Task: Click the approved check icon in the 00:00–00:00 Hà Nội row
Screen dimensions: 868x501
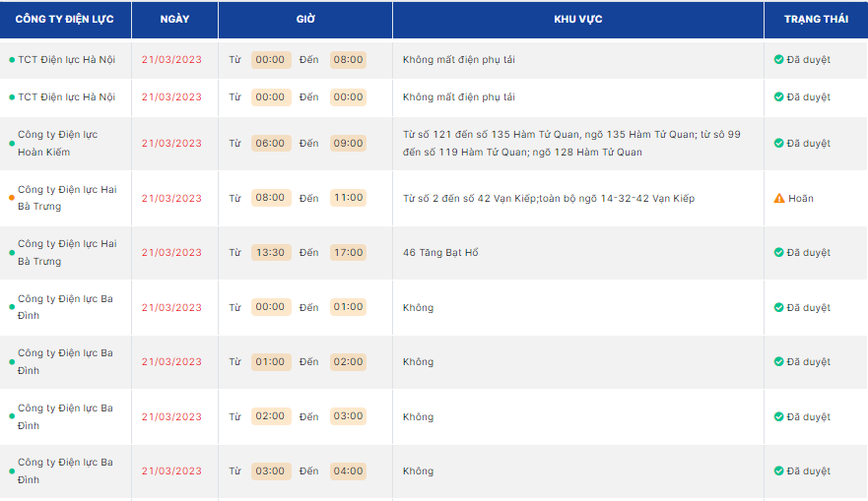Action: pos(778,96)
